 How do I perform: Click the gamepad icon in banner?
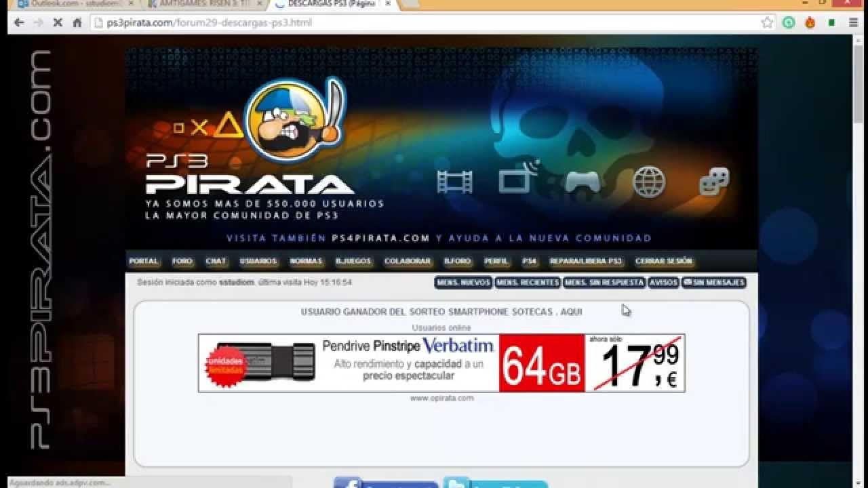click(x=583, y=182)
